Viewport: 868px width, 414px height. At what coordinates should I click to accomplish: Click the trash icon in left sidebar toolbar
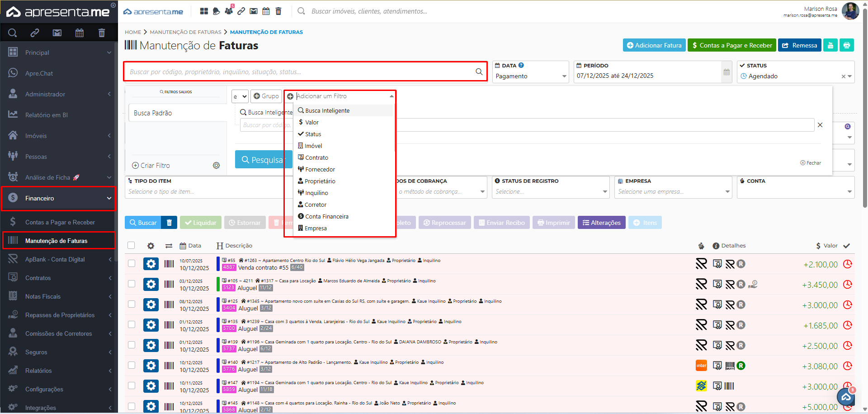(x=101, y=33)
